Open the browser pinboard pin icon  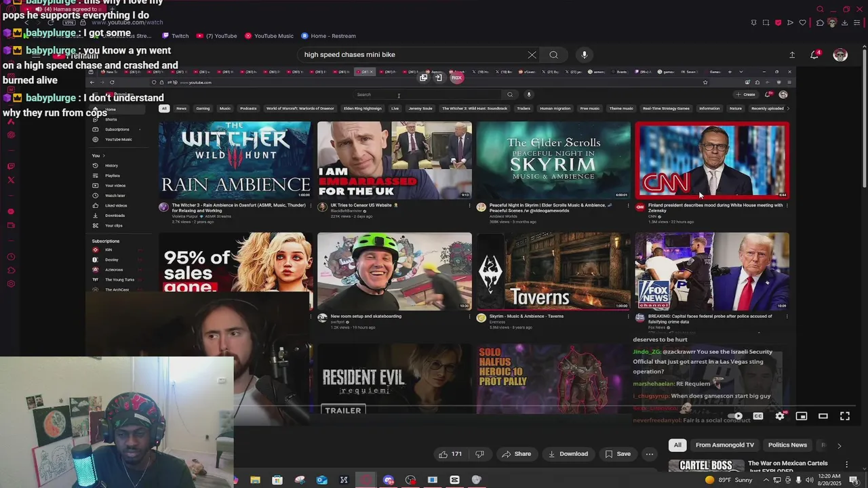[x=753, y=22]
